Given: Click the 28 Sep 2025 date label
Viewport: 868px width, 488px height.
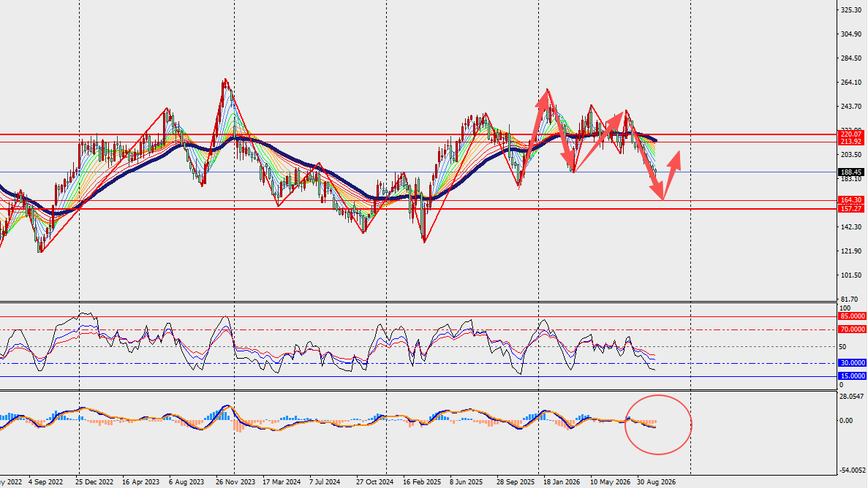Looking at the screenshot, I should (x=516, y=482).
